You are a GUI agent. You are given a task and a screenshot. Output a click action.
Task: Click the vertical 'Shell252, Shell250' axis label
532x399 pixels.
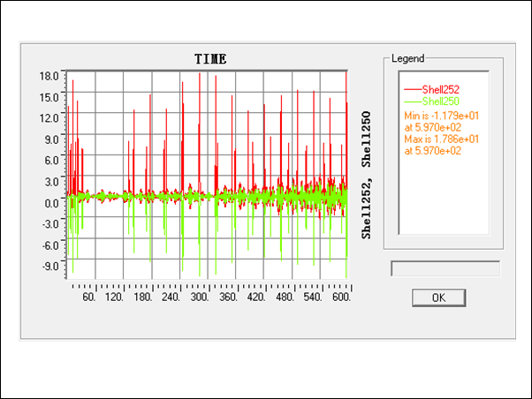click(367, 174)
